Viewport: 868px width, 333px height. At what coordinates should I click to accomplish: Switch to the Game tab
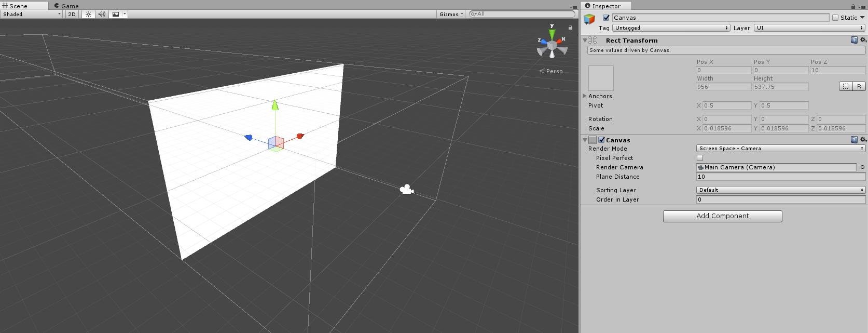pos(66,6)
